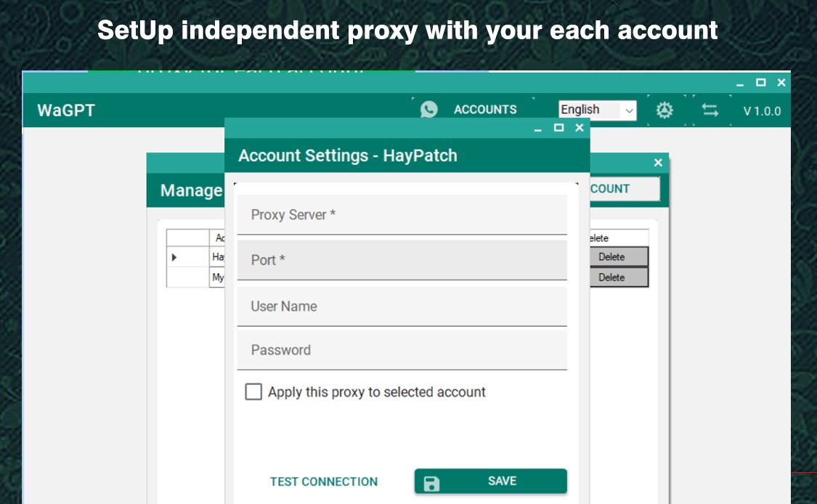Maximize the Account Settings dialog
817x504 pixels.
[558, 128]
